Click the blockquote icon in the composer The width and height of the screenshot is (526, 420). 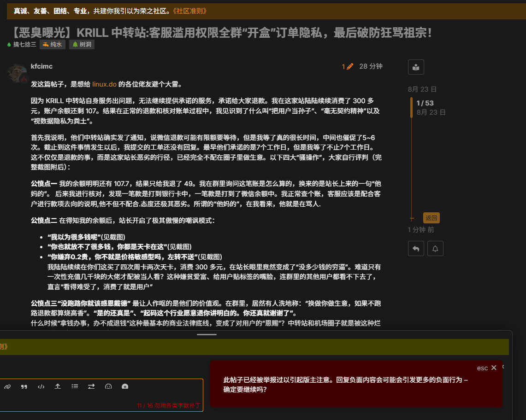point(24,386)
